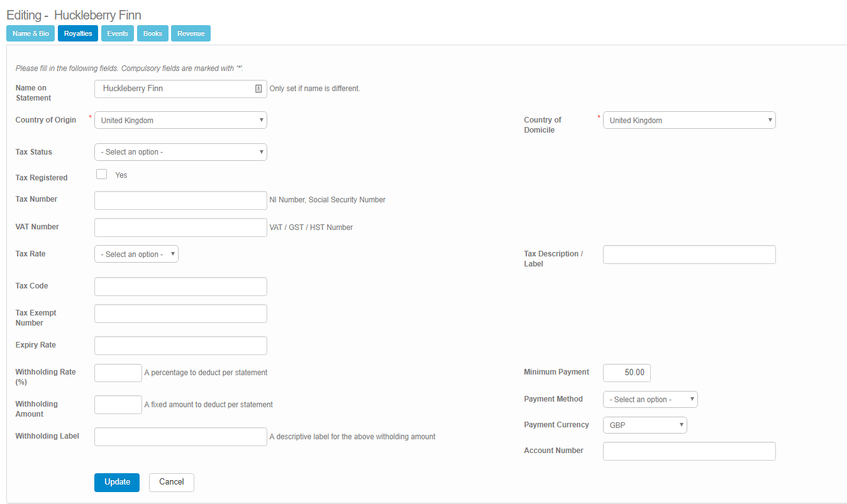This screenshot has height=504, width=847.
Task: Click the Withholding Rate percentage field
Action: click(118, 373)
